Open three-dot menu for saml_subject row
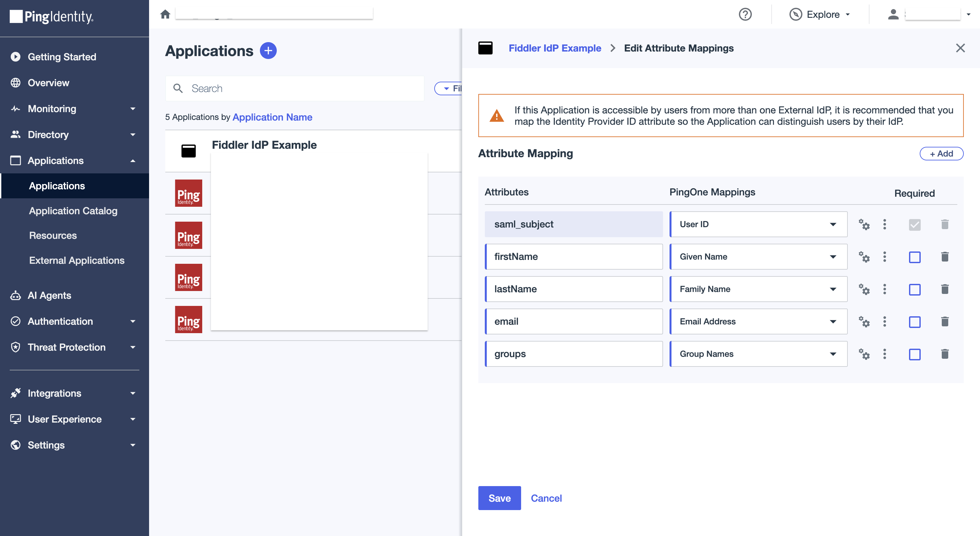Image resolution: width=980 pixels, height=536 pixels. click(x=884, y=225)
